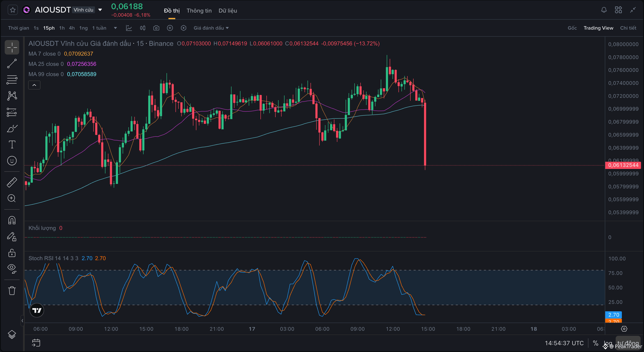Select the 4h timeframe
The image size is (644, 352).
tap(72, 28)
